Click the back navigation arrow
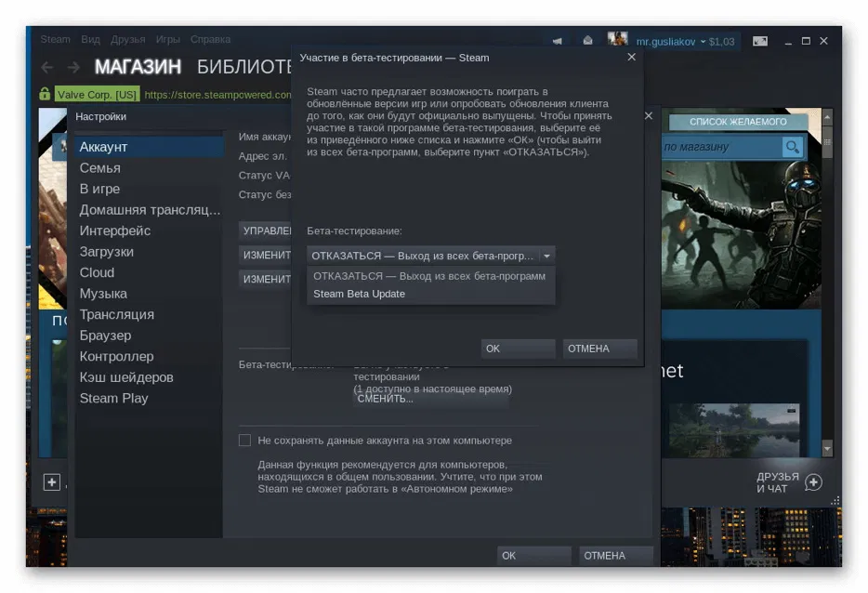The width and height of the screenshot is (868, 593). coord(46,67)
